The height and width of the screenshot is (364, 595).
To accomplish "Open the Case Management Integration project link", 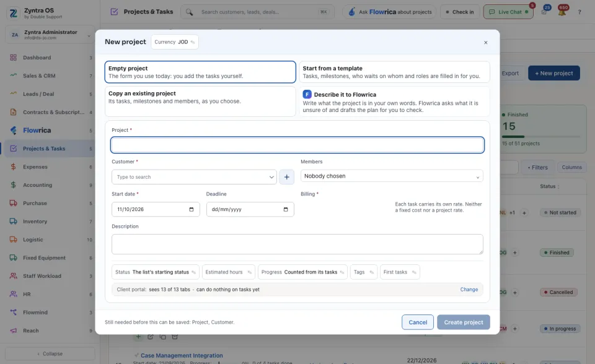I will (x=182, y=356).
